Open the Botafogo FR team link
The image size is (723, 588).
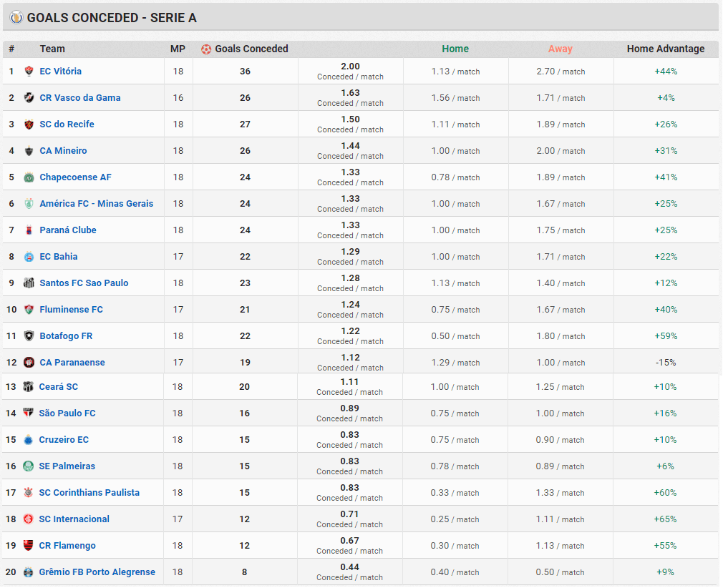(65, 336)
